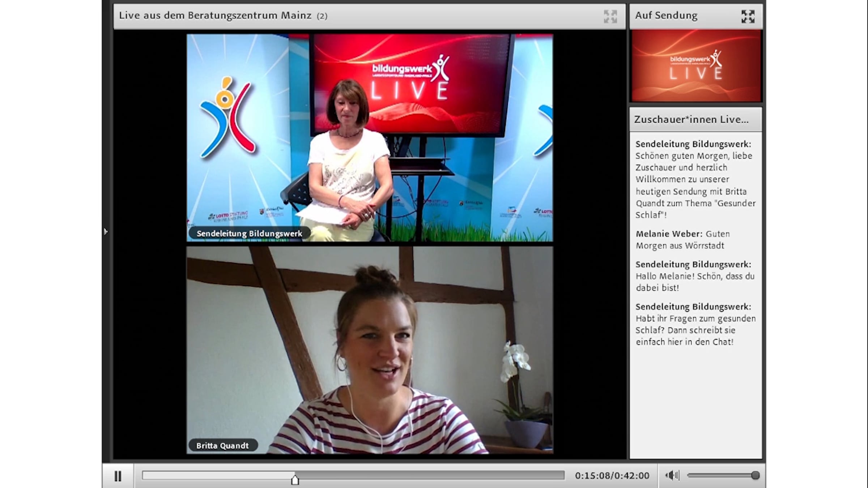Image resolution: width=868 pixels, height=488 pixels.
Task: Click the Sendeleitung Bildungswerk name badge
Action: click(249, 234)
